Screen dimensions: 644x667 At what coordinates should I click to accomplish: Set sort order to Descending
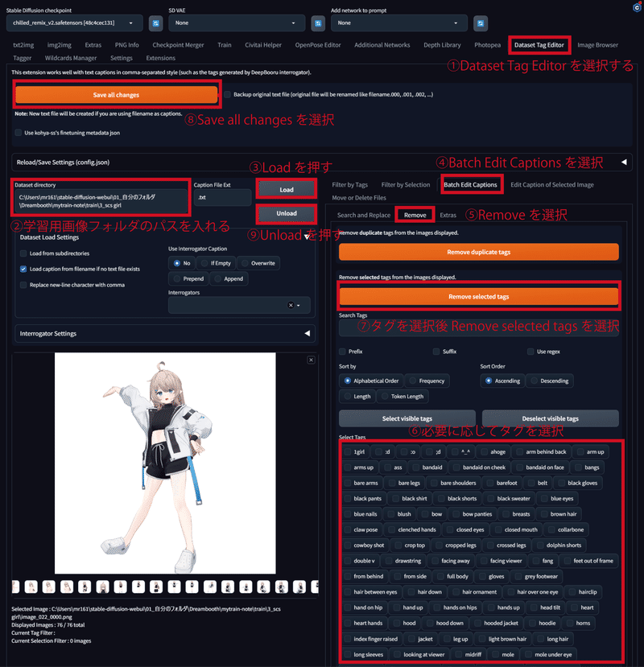click(550, 381)
